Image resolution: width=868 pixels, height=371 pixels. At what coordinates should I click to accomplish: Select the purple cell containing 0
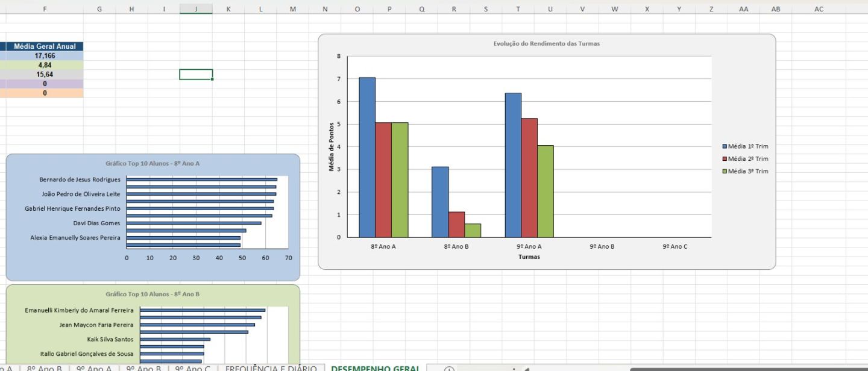coord(45,84)
